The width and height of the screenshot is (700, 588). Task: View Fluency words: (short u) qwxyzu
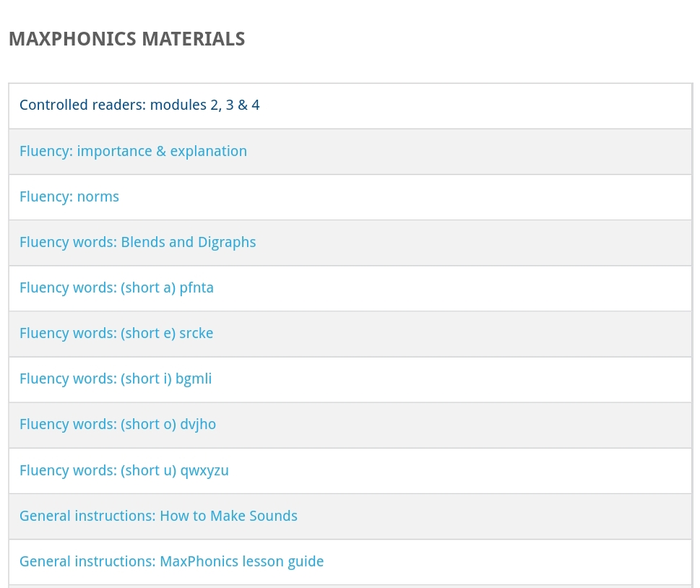[x=124, y=470]
